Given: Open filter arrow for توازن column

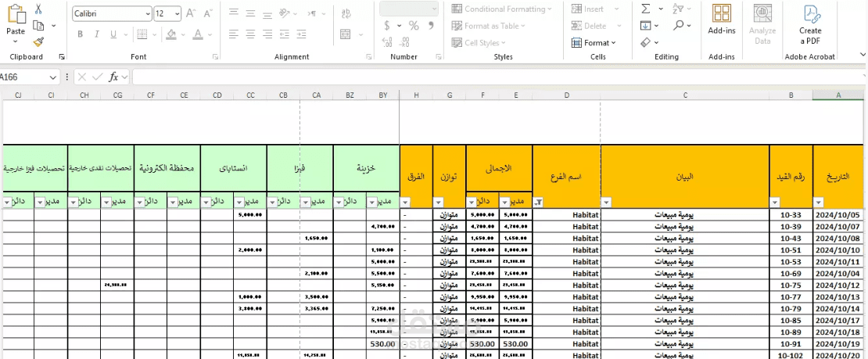Looking at the screenshot, I should pos(439,203).
